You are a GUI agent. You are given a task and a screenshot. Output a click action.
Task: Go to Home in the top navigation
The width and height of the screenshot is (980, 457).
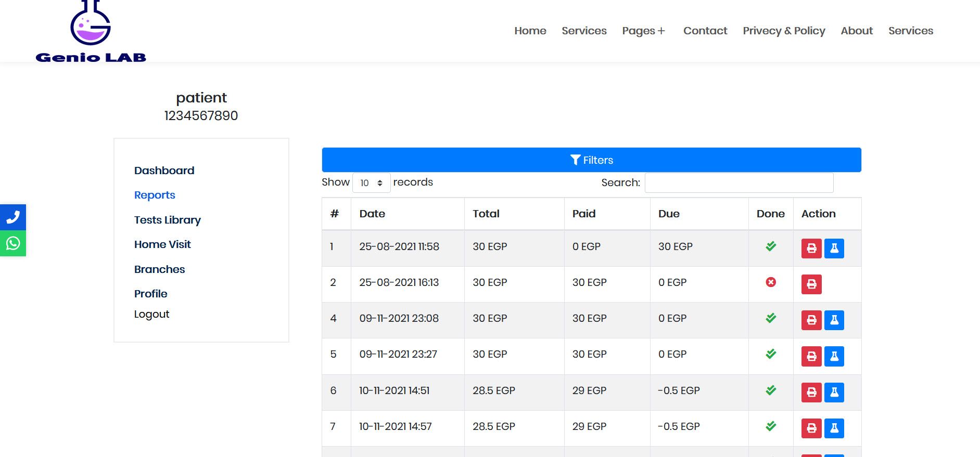[x=530, y=31]
